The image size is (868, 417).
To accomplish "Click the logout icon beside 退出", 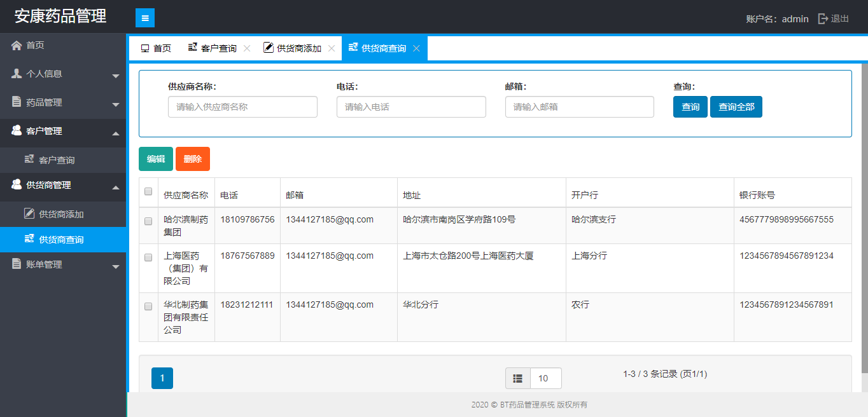I will point(823,18).
